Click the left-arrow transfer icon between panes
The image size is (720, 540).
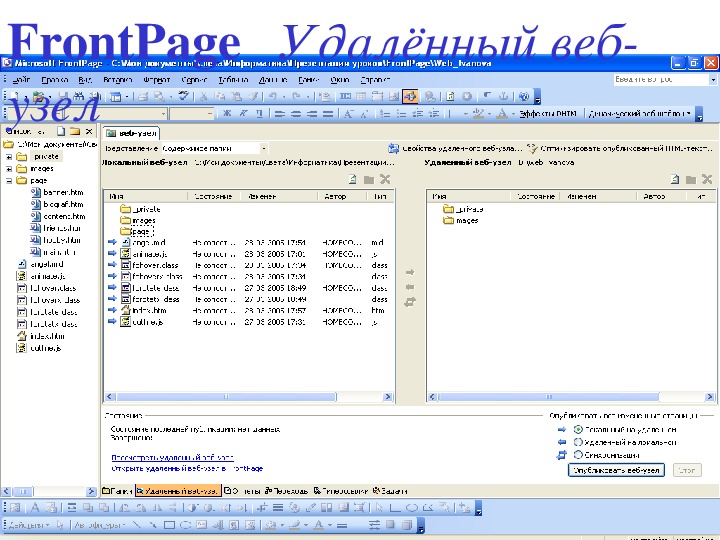(410, 287)
